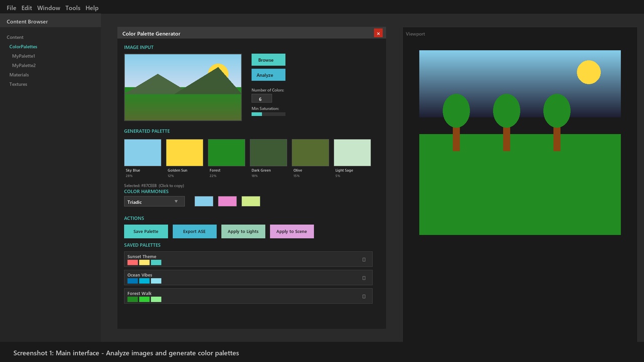
Task: Open the Window menu
Action: coord(49,8)
